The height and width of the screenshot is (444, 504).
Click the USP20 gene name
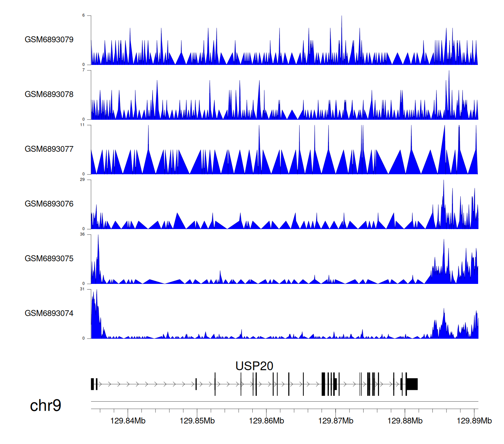point(254,366)
